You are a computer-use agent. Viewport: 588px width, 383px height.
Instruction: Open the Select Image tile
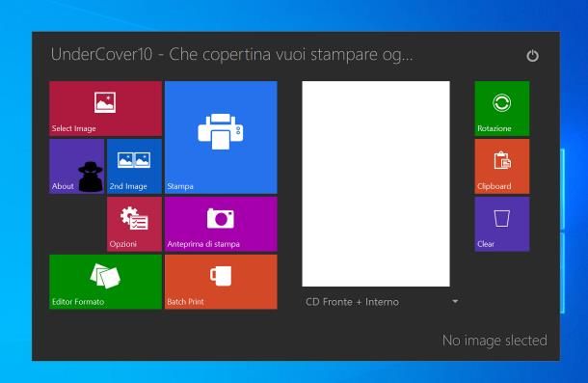pyautogui.click(x=105, y=108)
